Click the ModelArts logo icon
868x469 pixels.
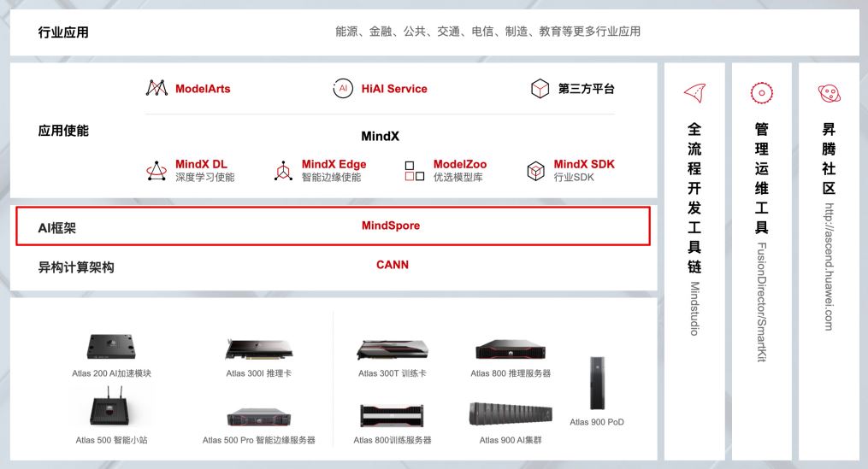156,88
